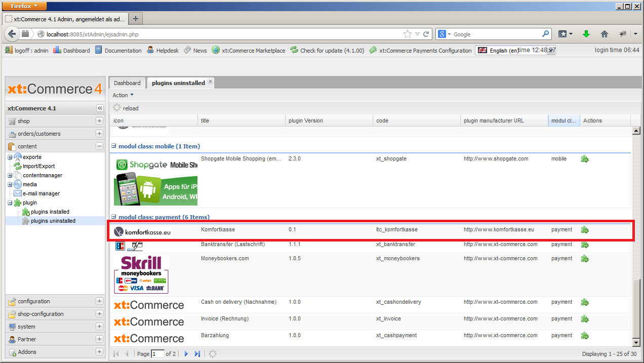Collapse plugin tree node
The image size is (644, 363).
click(x=10, y=203)
